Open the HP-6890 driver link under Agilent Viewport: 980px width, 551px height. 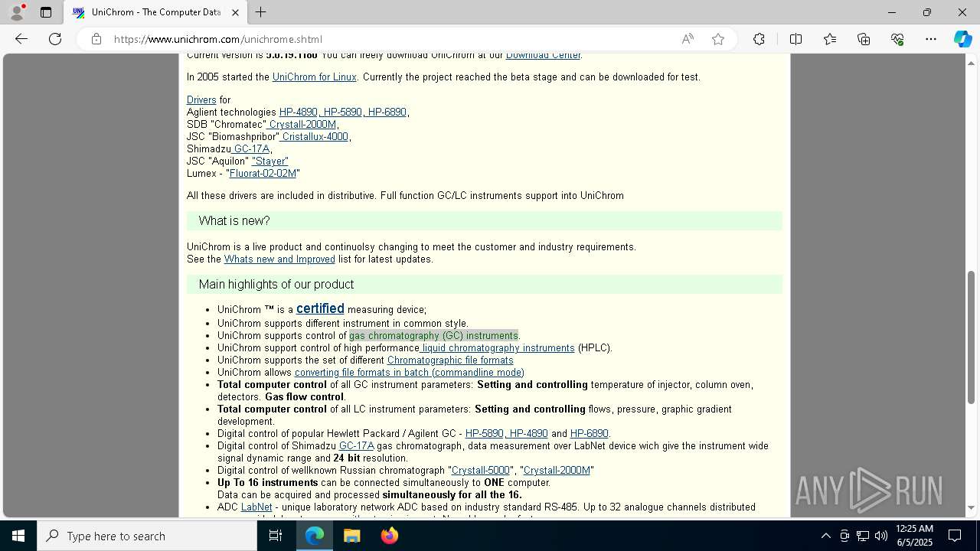387,112
